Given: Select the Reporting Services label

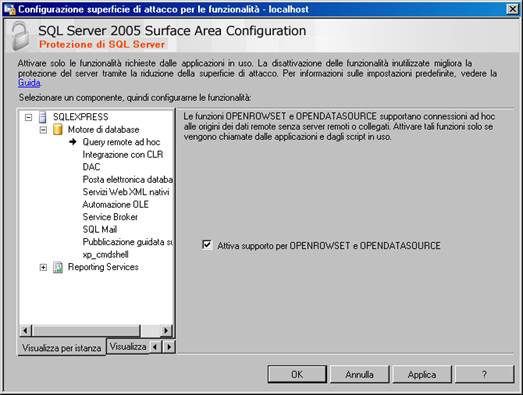Looking at the screenshot, I should pos(103,267).
